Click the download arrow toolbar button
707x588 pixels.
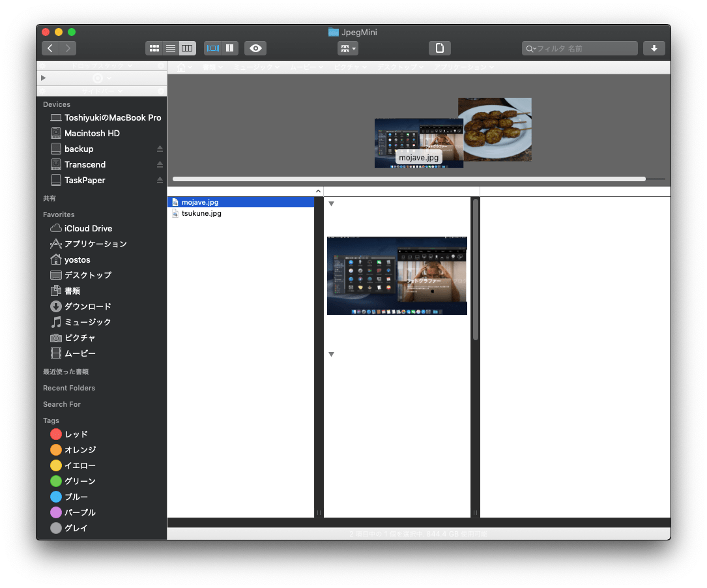coord(654,48)
